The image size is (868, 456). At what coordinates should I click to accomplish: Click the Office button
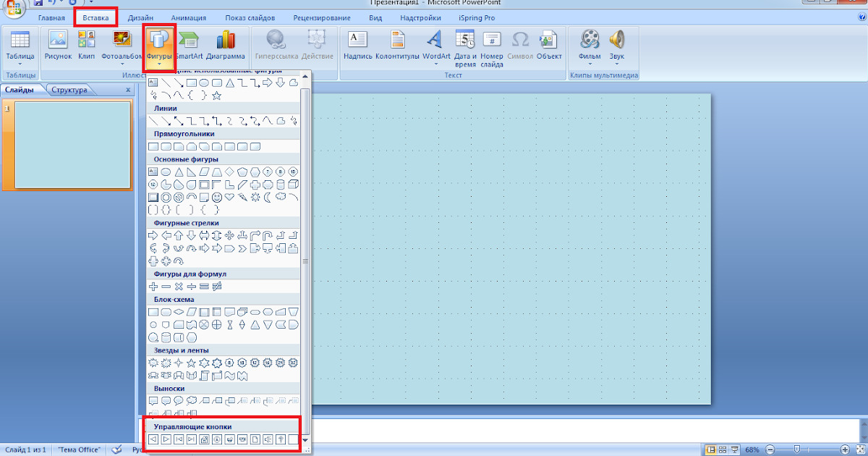pyautogui.click(x=13, y=7)
